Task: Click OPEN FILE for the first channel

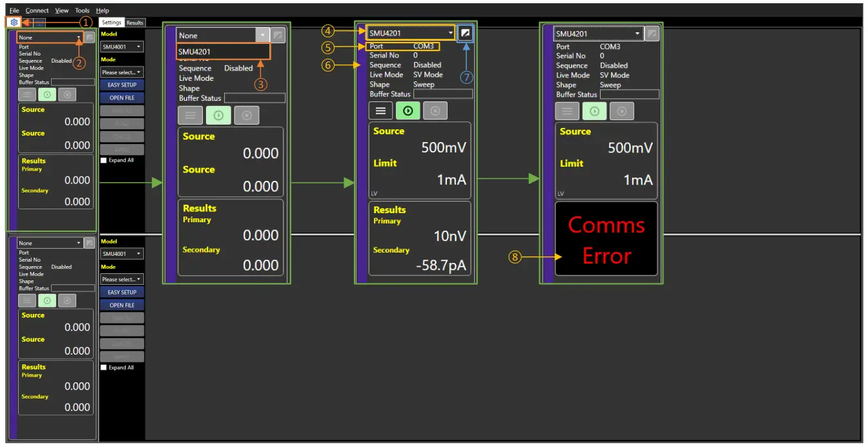Action: (122, 98)
